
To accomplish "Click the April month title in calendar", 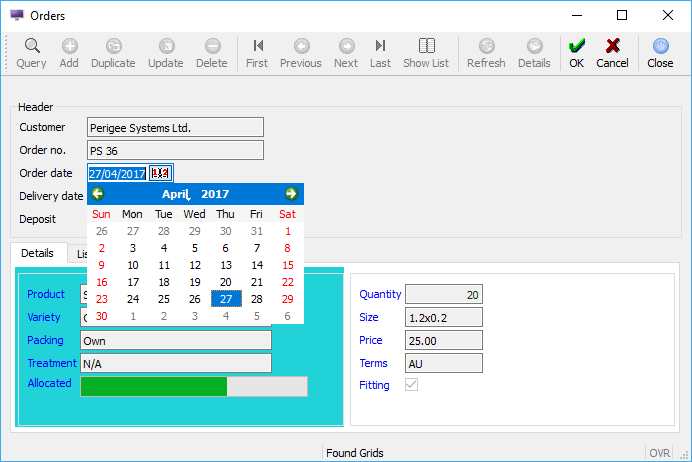I will [176, 194].
